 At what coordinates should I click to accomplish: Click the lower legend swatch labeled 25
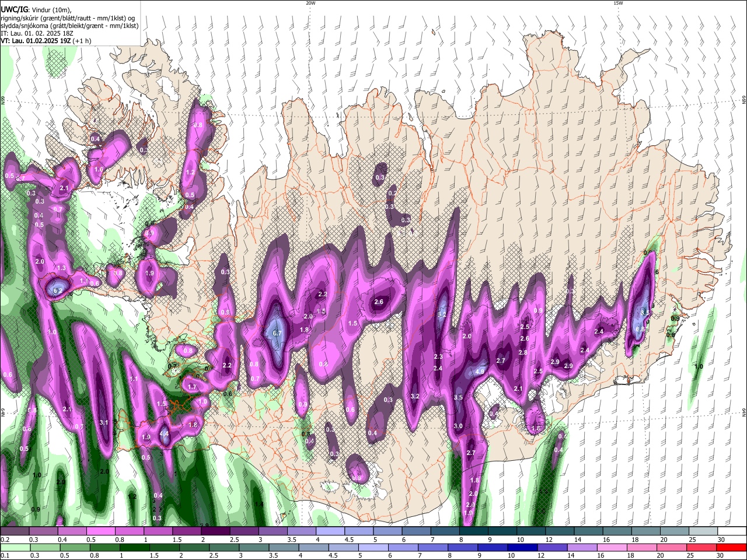(x=702, y=548)
